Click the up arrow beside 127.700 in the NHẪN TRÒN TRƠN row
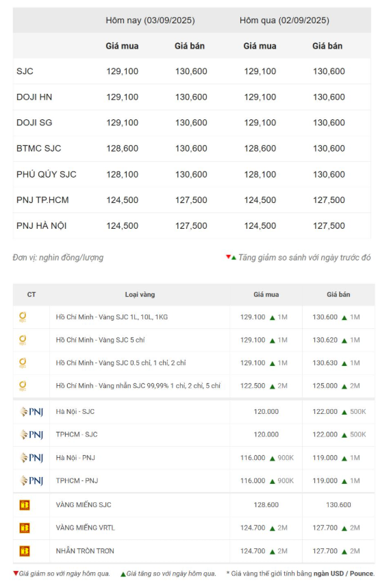Screen dimensions: 389x588 pyautogui.click(x=344, y=552)
